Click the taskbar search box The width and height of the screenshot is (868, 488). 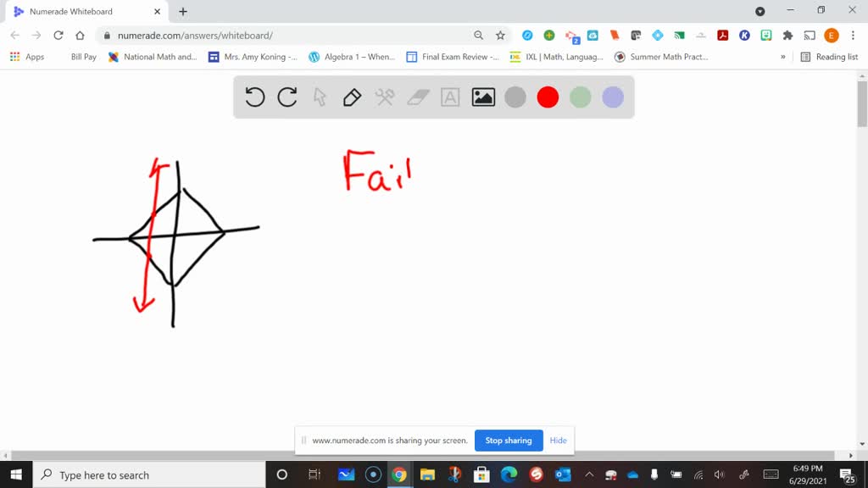[149, 474]
